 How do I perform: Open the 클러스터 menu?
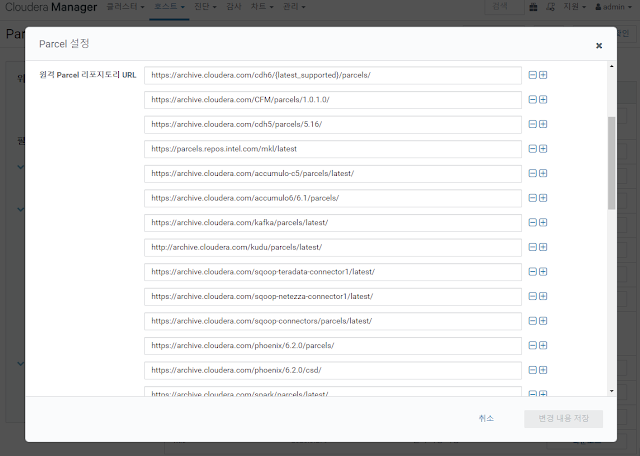[125, 7]
